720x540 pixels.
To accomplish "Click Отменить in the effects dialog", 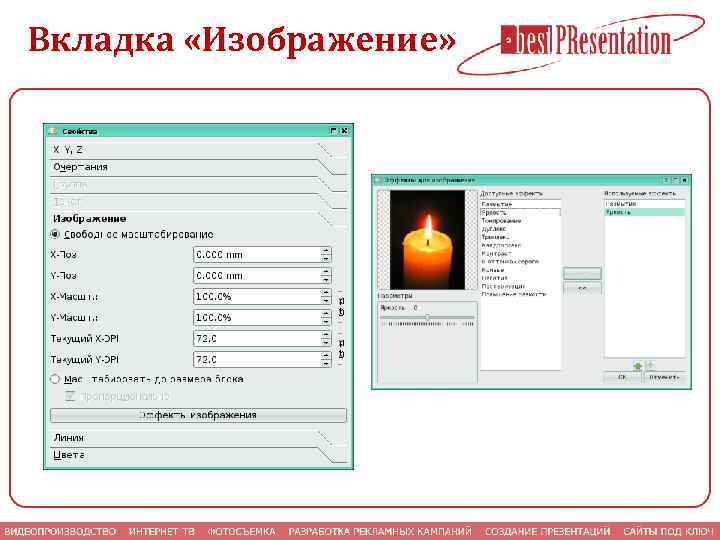I will click(x=664, y=377).
